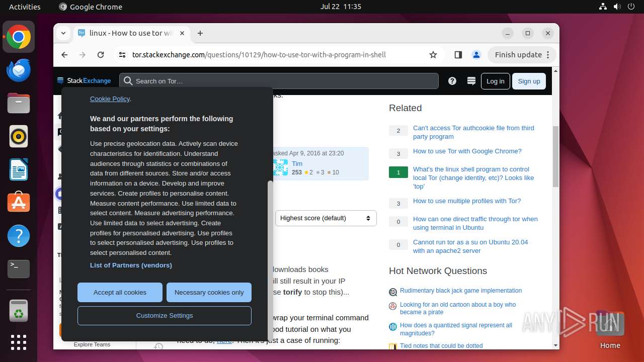Choose Necessary cookies only
The image size is (644, 362).
pos(209,292)
